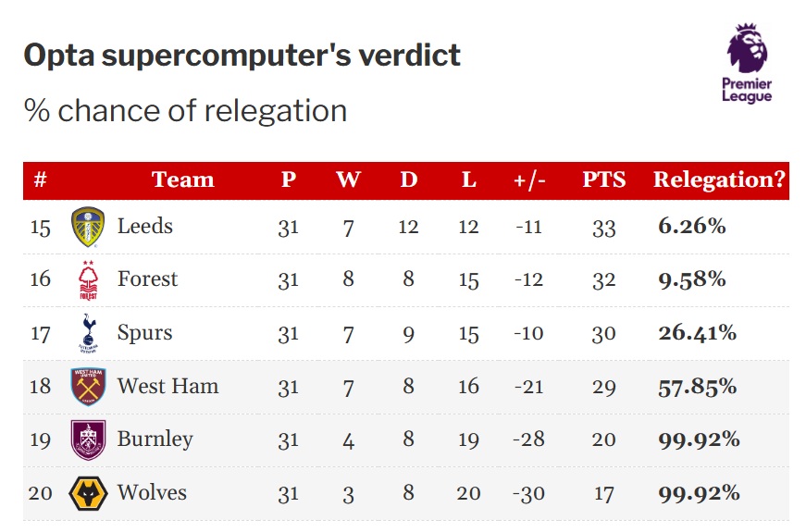Image resolution: width=806 pixels, height=532 pixels.
Task: Click Spurs 26.41% relegation value
Action: 697,333
